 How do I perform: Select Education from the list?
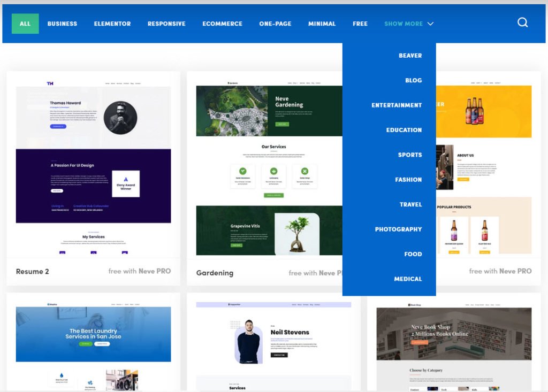(x=404, y=130)
